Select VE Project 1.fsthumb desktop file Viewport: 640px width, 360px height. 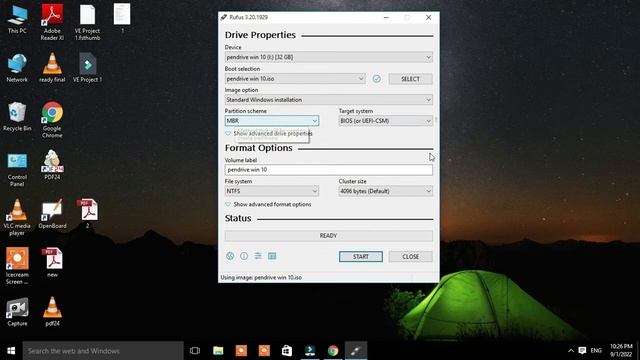(87, 22)
